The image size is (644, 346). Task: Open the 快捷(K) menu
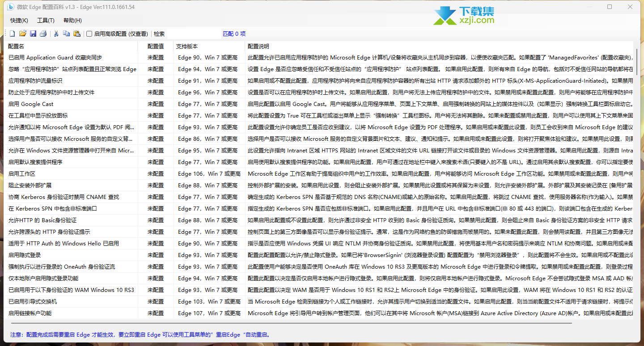[x=19, y=21]
